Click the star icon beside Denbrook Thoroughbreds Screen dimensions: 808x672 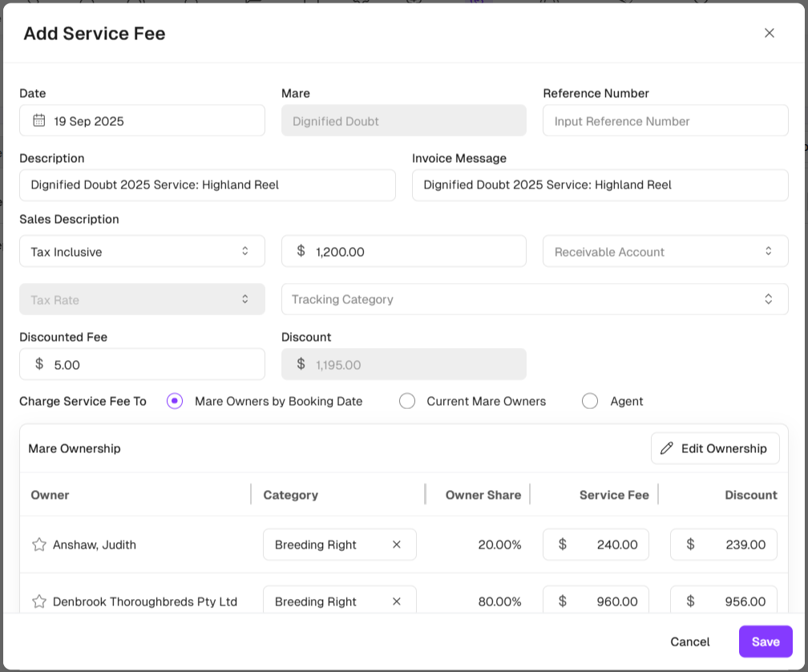38,601
